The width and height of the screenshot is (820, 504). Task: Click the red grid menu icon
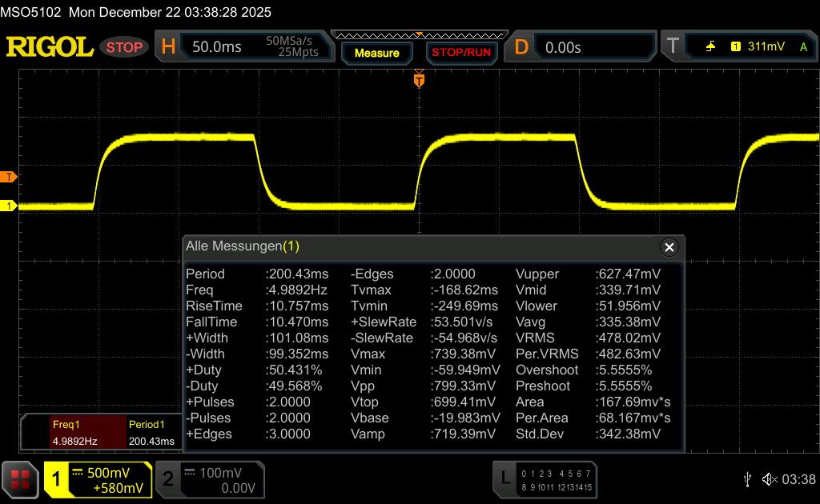(20, 479)
